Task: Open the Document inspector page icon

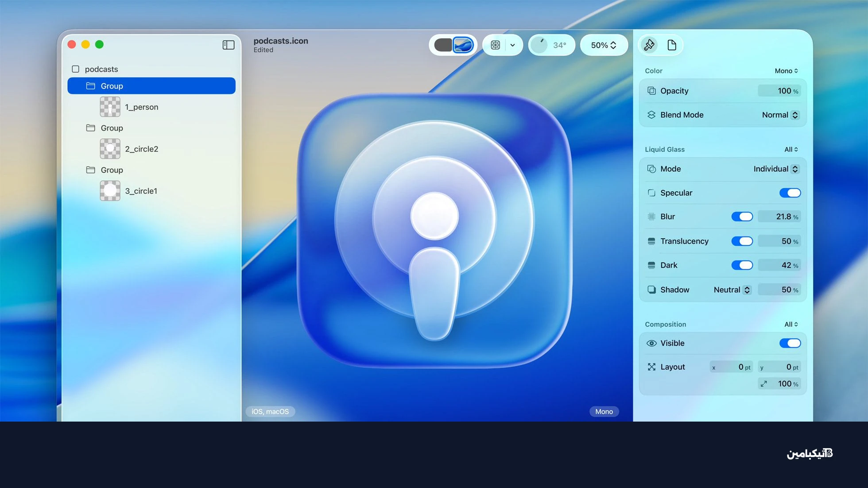Action: click(x=672, y=45)
